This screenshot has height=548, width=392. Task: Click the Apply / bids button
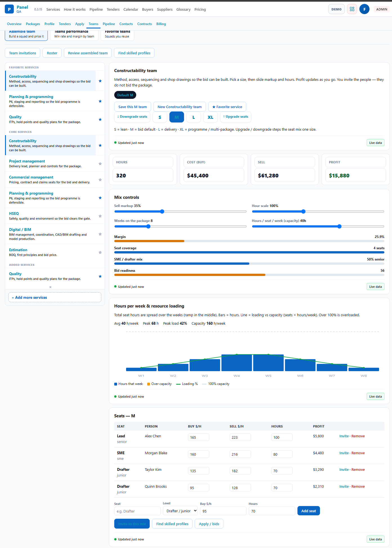click(209, 524)
